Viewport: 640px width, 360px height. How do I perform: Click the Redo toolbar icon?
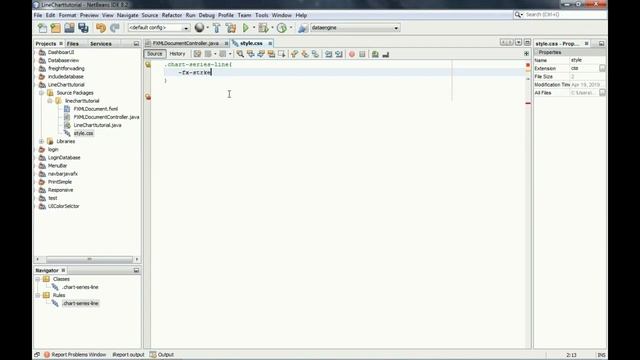[115, 28]
